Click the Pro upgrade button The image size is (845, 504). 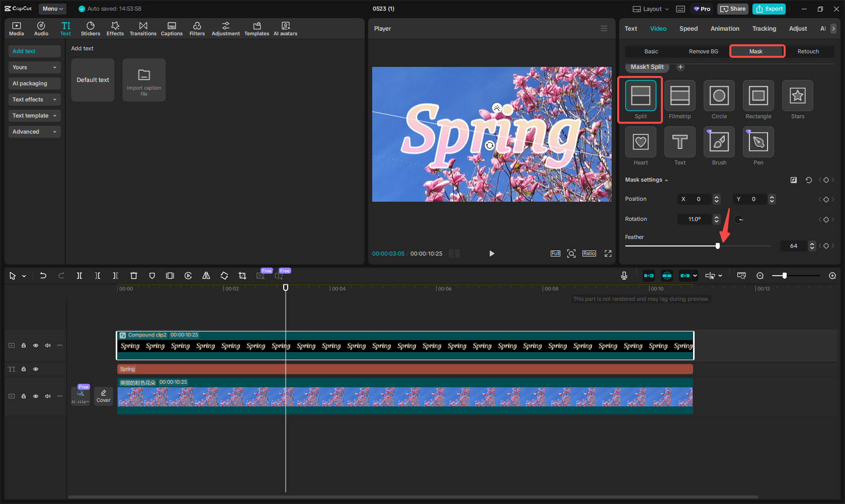click(702, 9)
